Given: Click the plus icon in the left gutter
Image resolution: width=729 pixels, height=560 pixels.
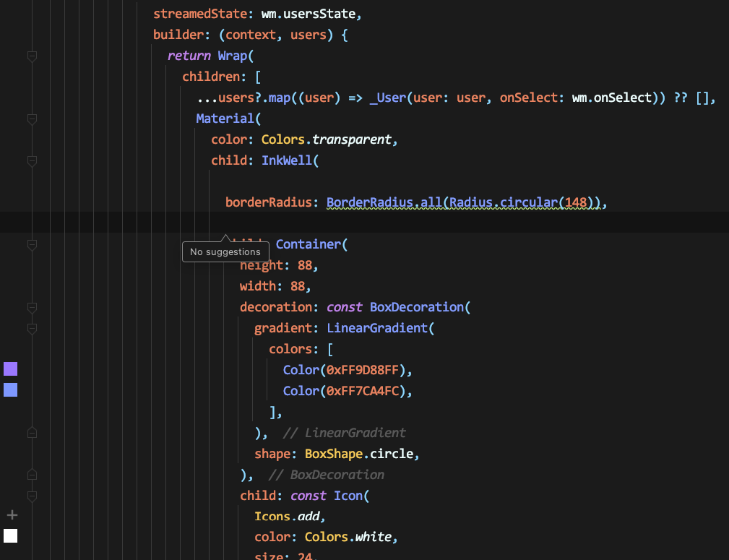Looking at the screenshot, I should 12,514.
